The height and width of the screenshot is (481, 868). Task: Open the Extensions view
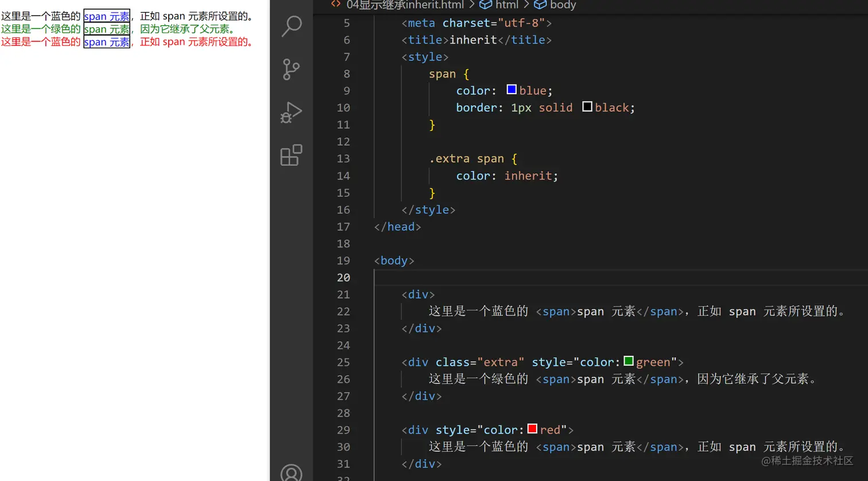click(291, 155)
